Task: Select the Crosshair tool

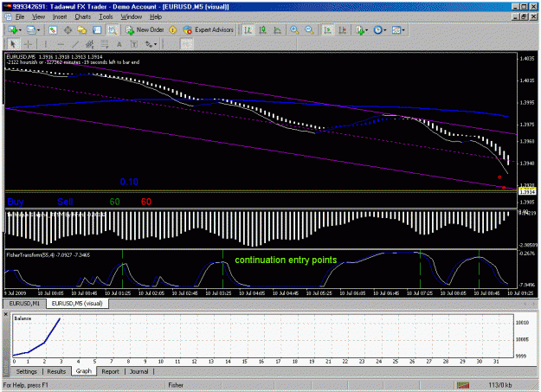Action: click(x=29, y=44)
